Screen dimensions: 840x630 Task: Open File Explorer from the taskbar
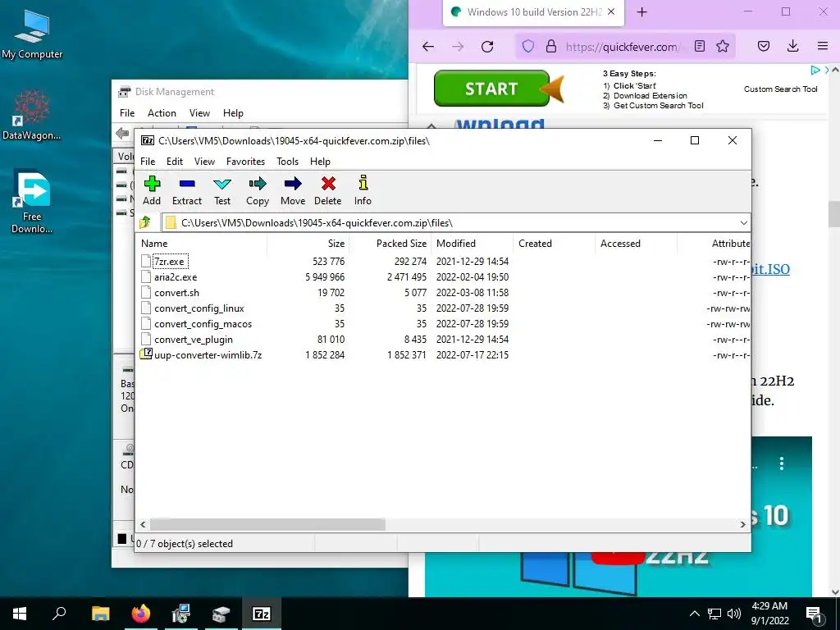point(100,614)
